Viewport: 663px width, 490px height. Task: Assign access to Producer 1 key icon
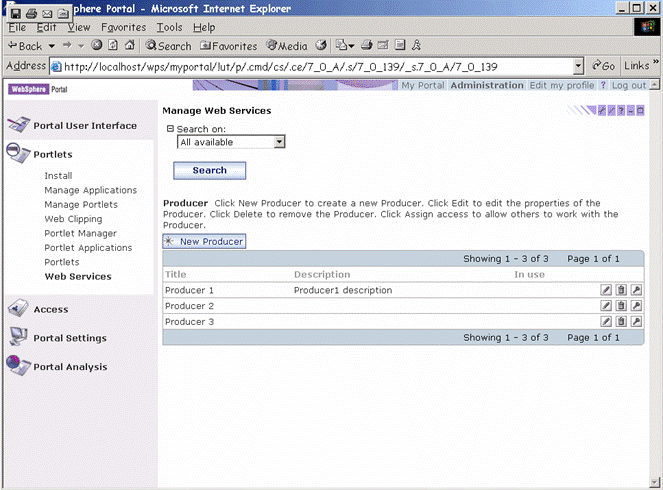point(636,290)
